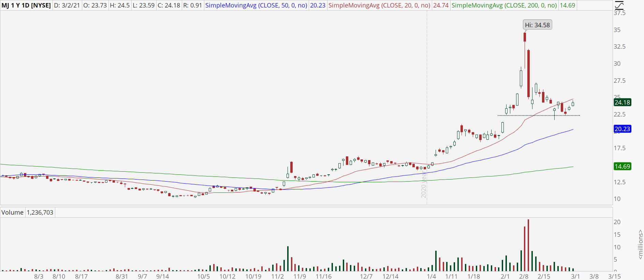Click the 2/8 date on the time axis

point(524,276)
